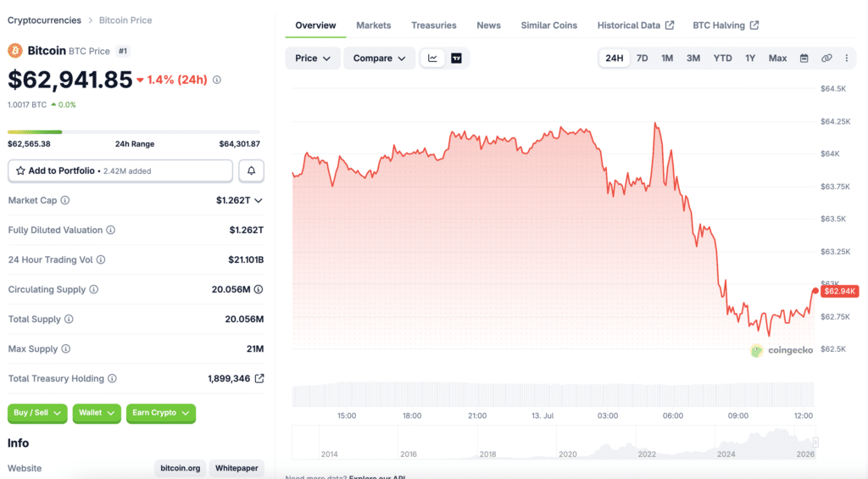Open the Whitepaper link
This screenshot has width=868, height=479.
click(236, 468)
